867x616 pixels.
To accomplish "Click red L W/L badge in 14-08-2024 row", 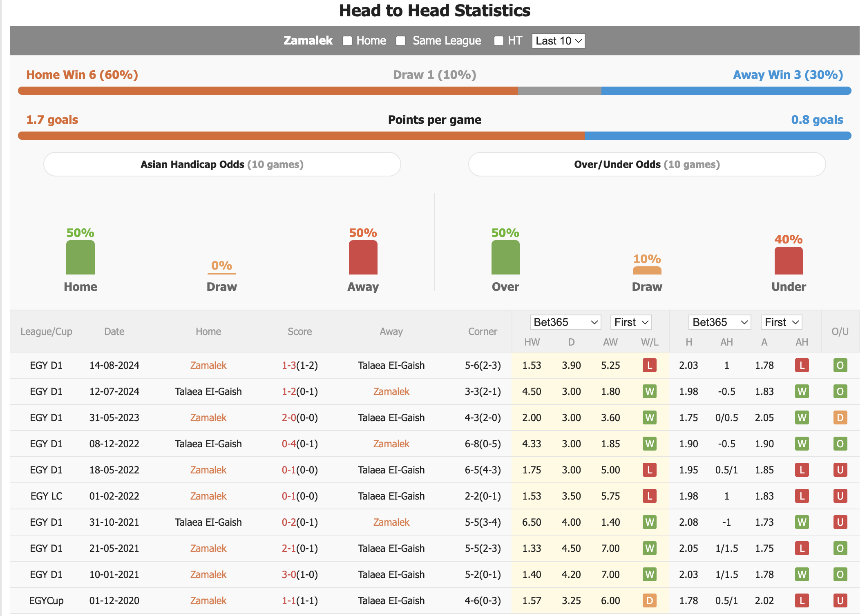I will click(650, 365).
